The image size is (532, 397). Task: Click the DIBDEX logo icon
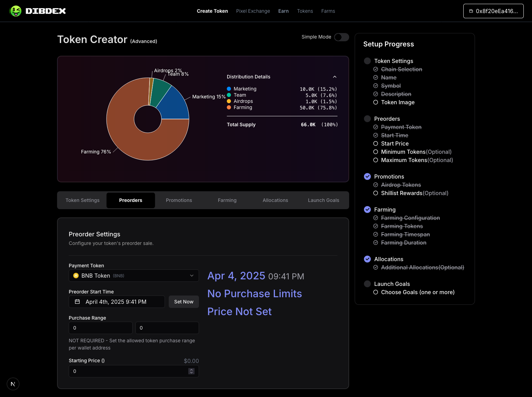click(16, 11)
